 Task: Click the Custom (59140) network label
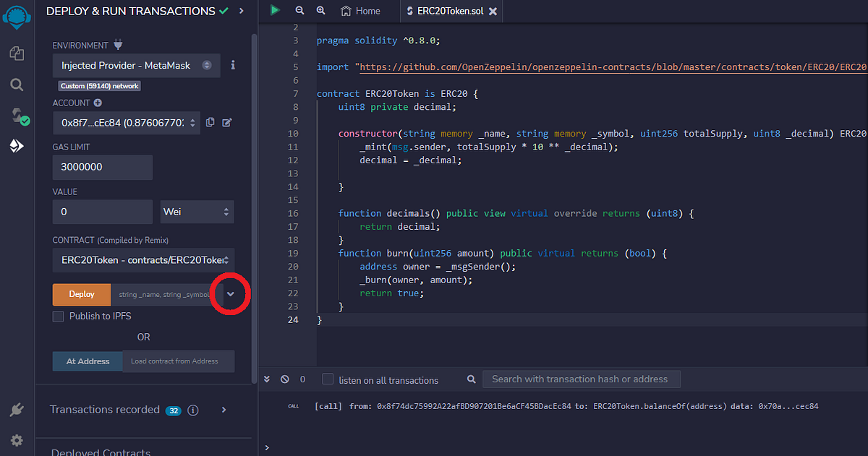(100, 86)
